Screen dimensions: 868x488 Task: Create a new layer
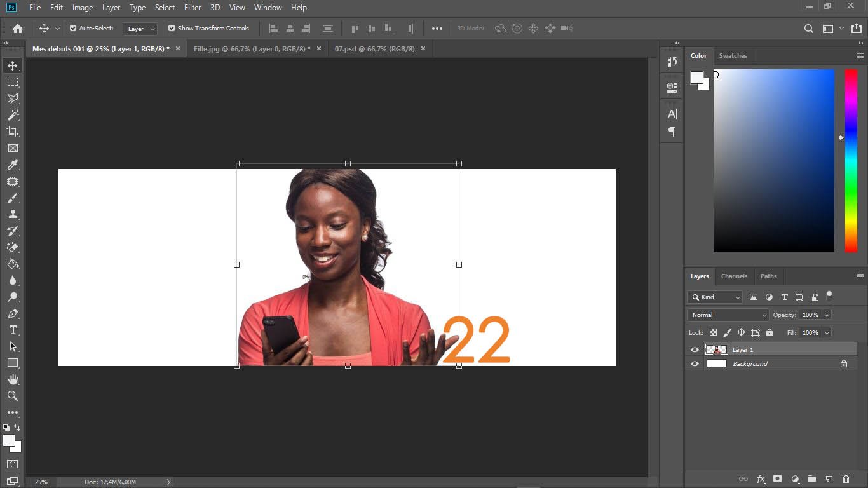coord(829,479)
